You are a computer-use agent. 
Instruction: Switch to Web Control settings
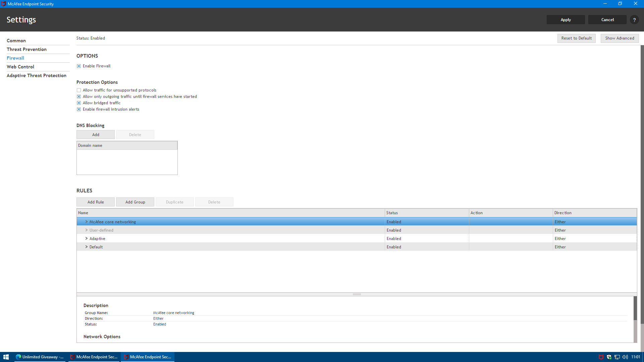point(20,67)
